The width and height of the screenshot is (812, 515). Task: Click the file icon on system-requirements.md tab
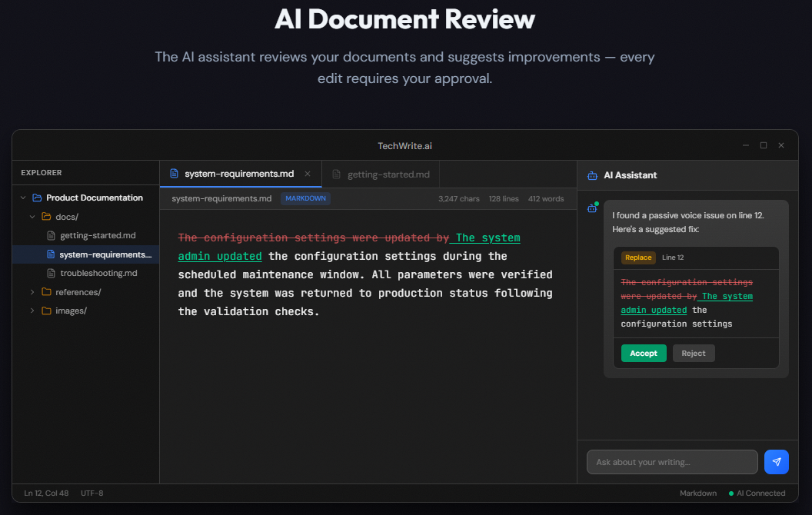[x=173, y=174]
